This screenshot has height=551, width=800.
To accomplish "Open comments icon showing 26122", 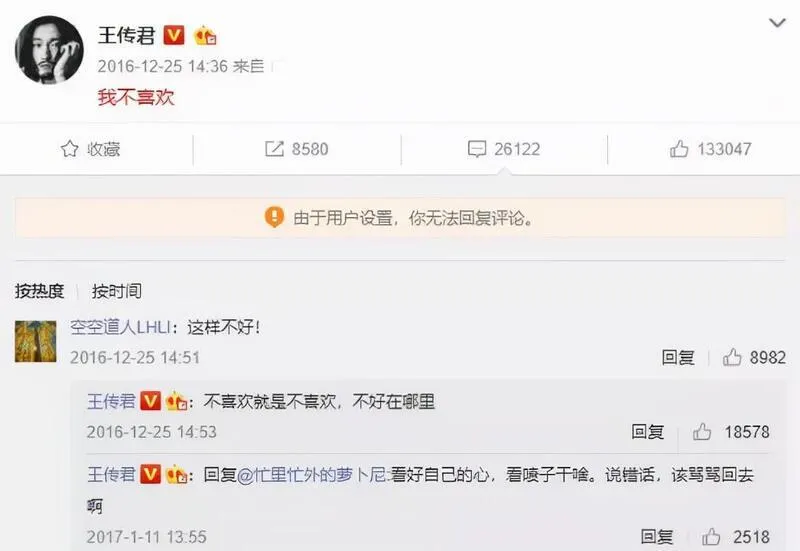I will click(x=477, y=149).
